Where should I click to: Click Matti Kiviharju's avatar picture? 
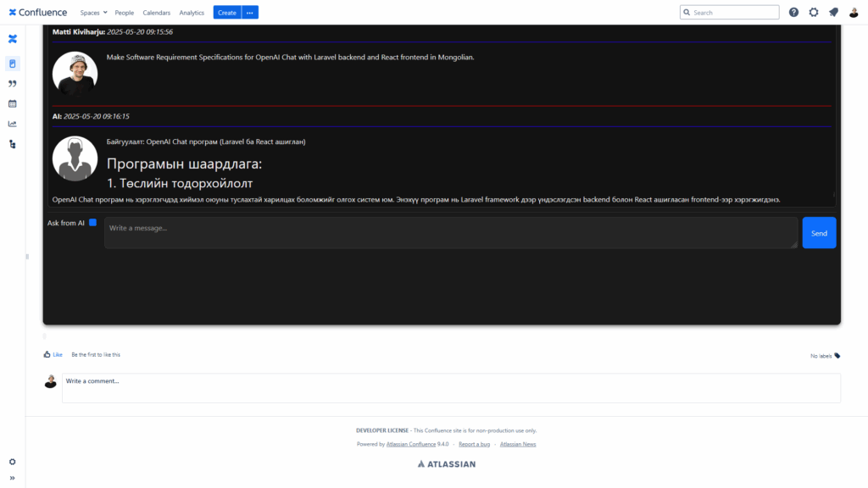75,75
